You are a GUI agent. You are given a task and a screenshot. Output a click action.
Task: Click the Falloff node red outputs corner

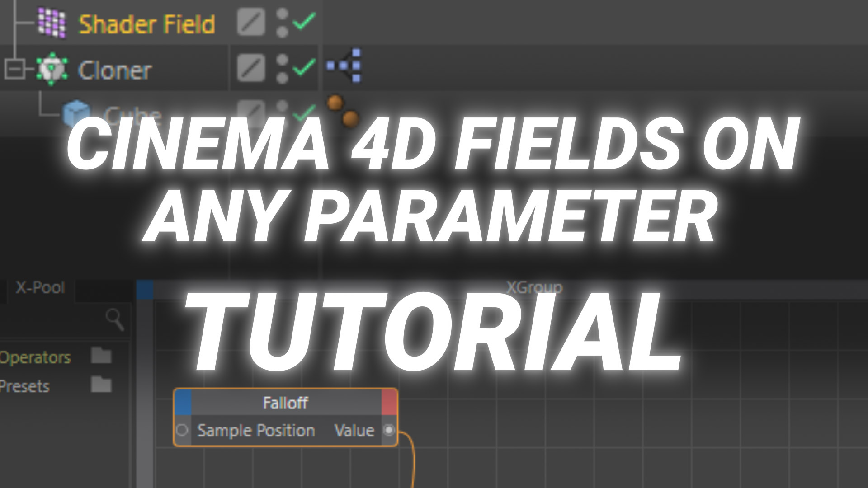389,402
